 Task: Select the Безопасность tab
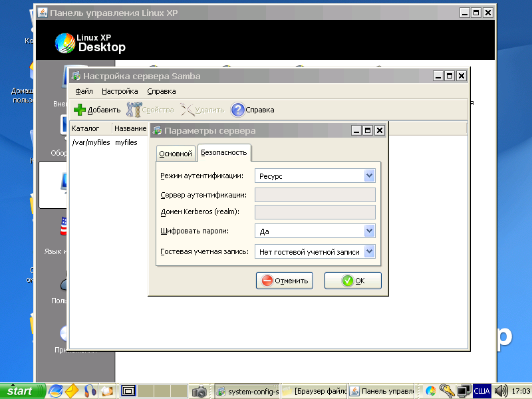[x=224, y=152]
